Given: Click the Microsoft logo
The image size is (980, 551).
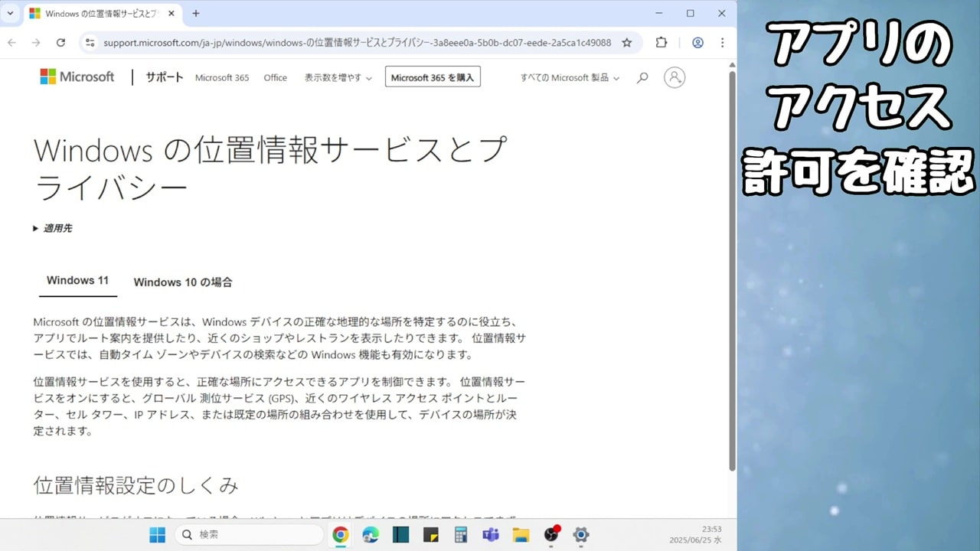Looking at the screenshot, I should click(77, 77).
